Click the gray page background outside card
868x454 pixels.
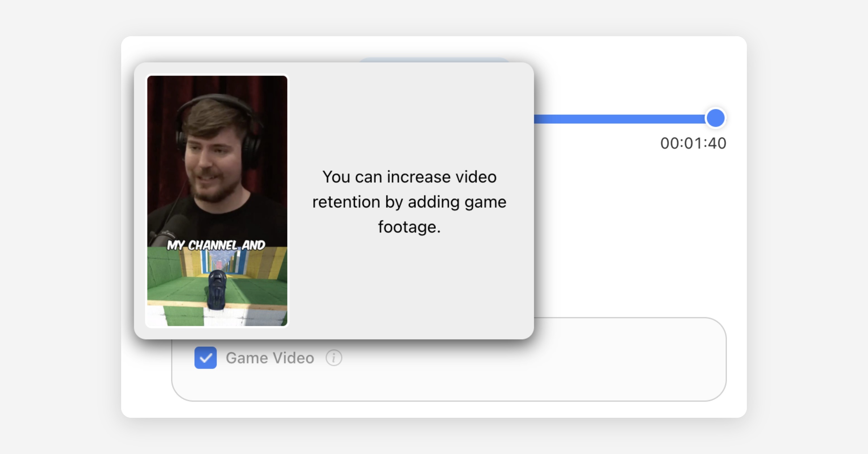pos(58,224)
